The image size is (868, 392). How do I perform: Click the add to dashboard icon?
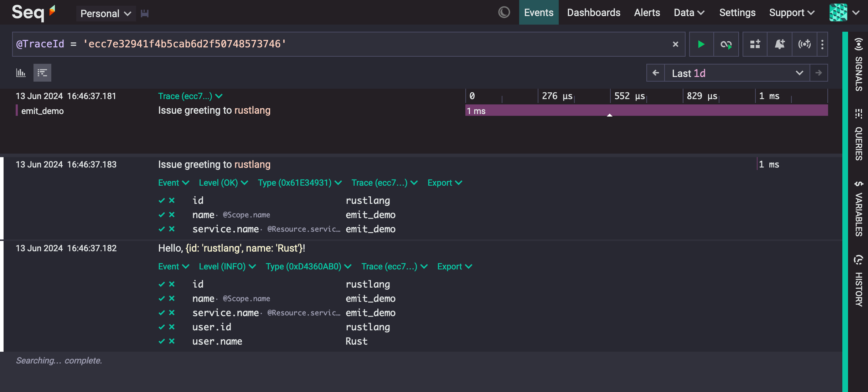point(755,44)
